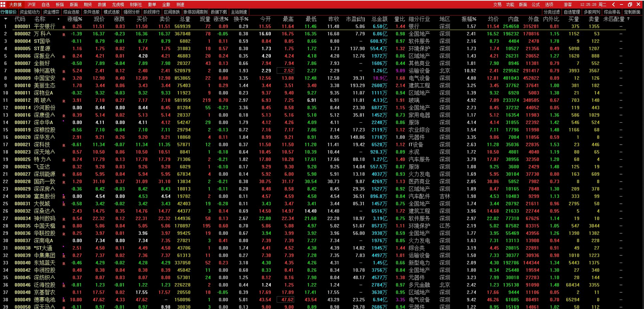The width and height of the screenshot is (644, 309).
Task: Click the 分类过滤 button
Action: 552,12
